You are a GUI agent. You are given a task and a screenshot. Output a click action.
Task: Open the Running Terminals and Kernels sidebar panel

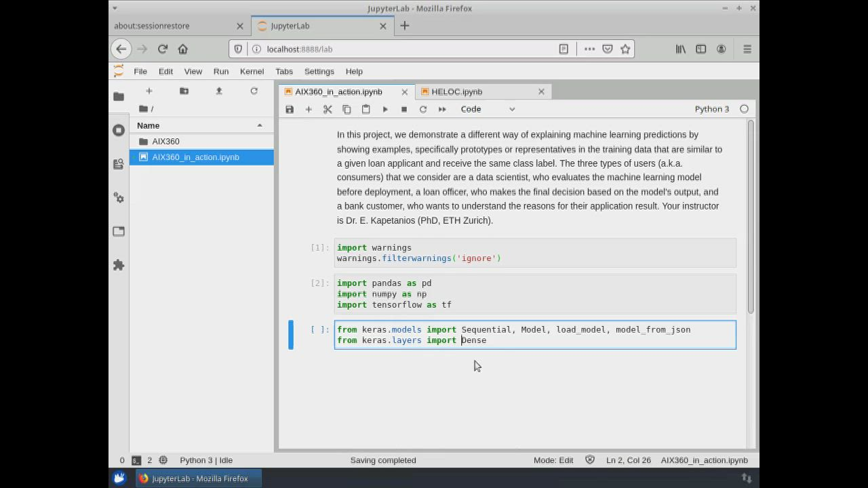[x=119, y=130]
